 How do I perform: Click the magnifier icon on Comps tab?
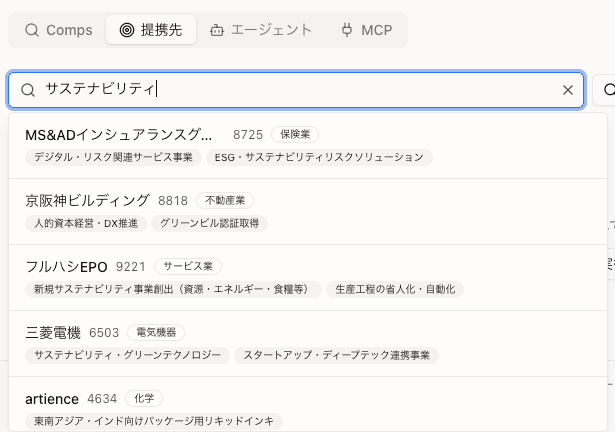click(x=31, y=30)
